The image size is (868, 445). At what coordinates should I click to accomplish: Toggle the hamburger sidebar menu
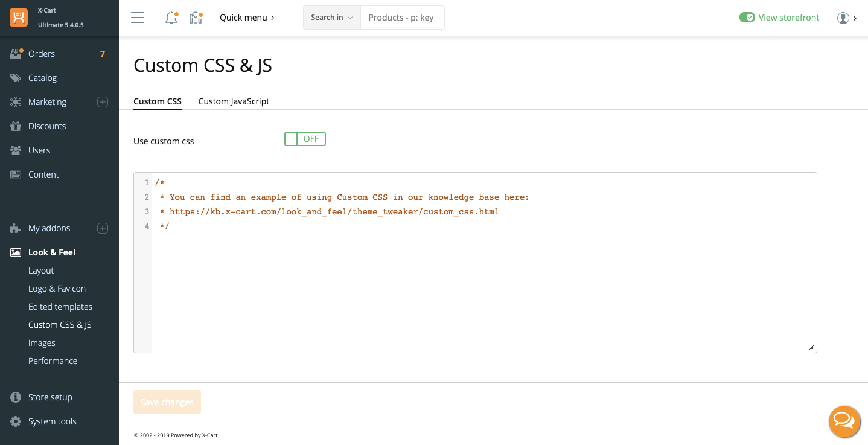pyautogui.click(x=138, y=18)
